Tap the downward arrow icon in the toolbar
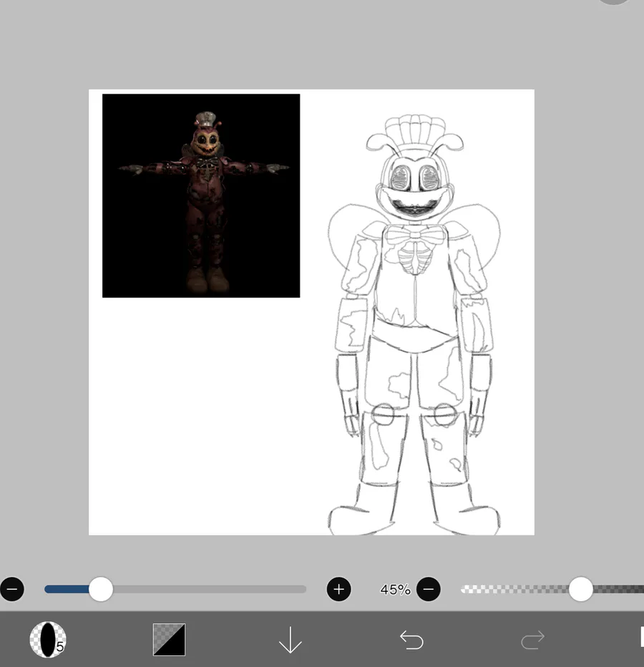Image resolution: width=644 pixels, height=667 pixels. point(290,639)
